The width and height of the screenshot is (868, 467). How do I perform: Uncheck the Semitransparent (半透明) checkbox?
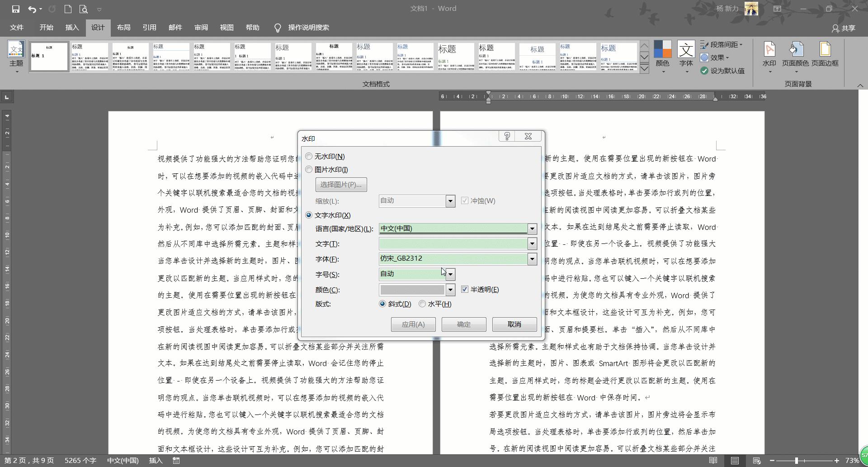pos(465,289)
